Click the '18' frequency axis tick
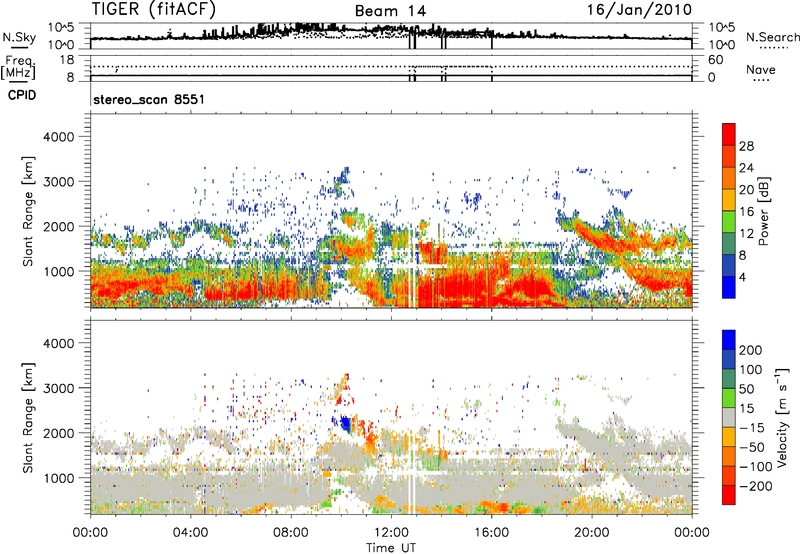This screenshot has width=800, height=554. click(67, 60)
